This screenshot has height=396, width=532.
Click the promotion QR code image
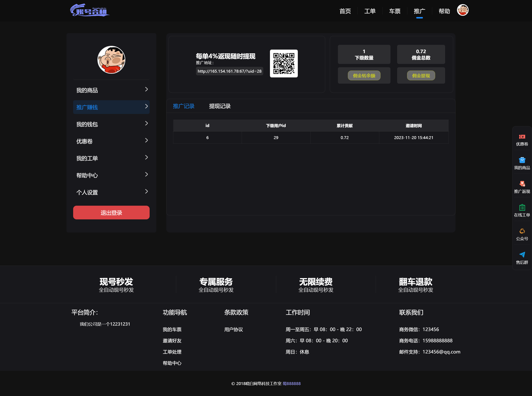[284, 64]
